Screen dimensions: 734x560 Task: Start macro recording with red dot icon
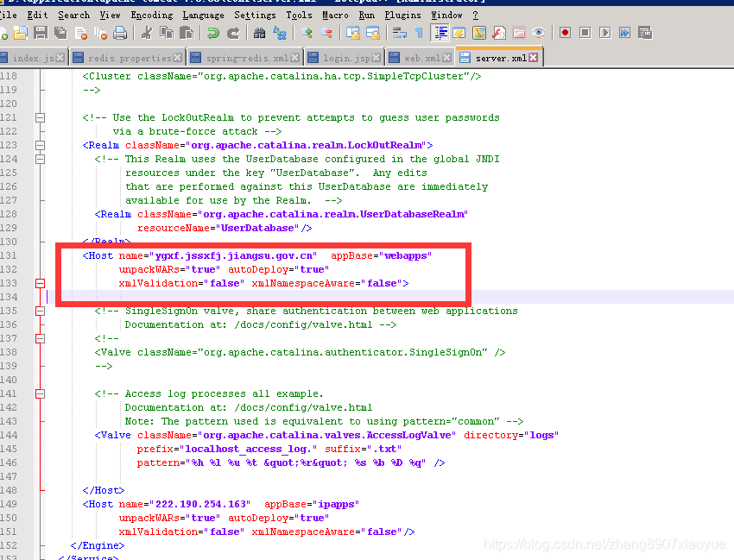(x=565, y=33)
